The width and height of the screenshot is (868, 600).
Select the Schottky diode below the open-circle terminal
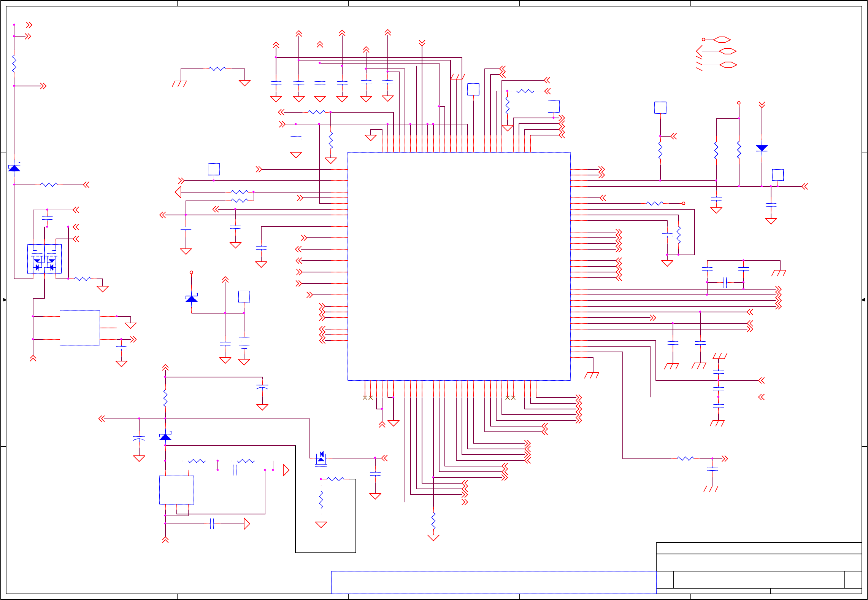click(192, 298)
